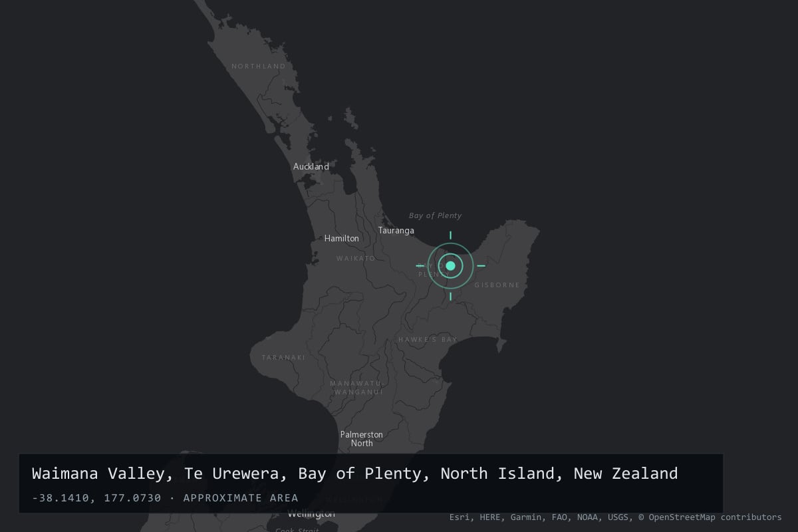Click the Wellington city label
Image resolution: width=798 pixels, height=532 pixels.
point(311,514)
